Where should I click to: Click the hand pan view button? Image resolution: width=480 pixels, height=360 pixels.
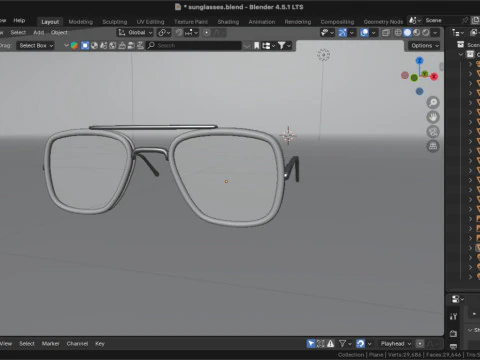[433, 117]
